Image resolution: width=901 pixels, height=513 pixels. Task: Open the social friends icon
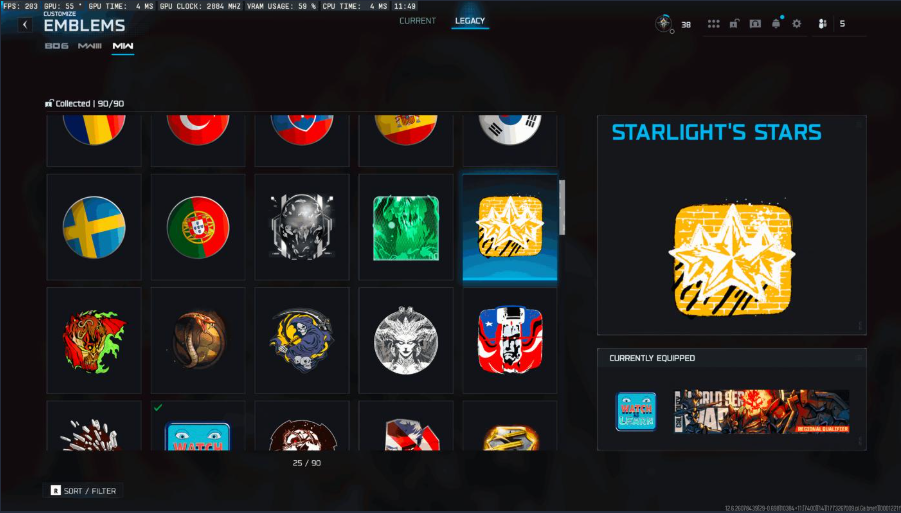click(x=822, y=24)
